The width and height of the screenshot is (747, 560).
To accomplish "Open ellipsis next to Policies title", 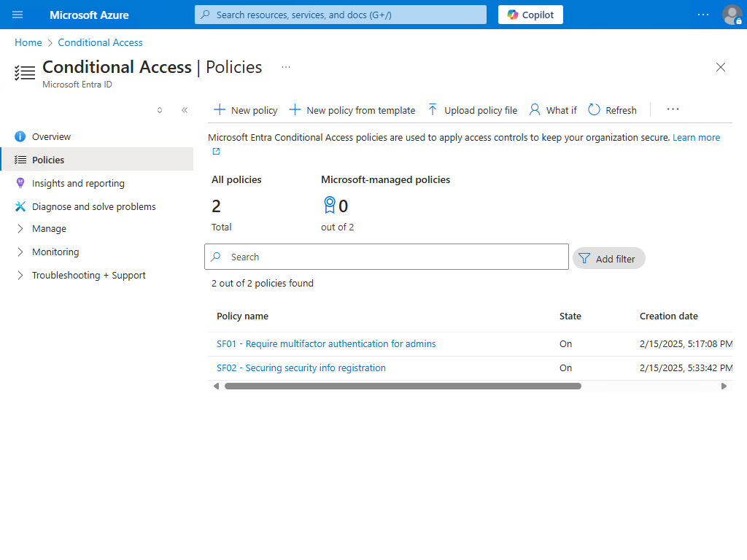I will [x=286, y=67].
